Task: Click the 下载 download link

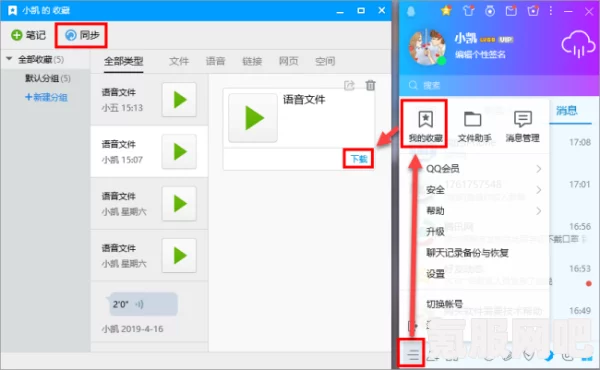Action: pyautogui.click(x=359, y=159)
